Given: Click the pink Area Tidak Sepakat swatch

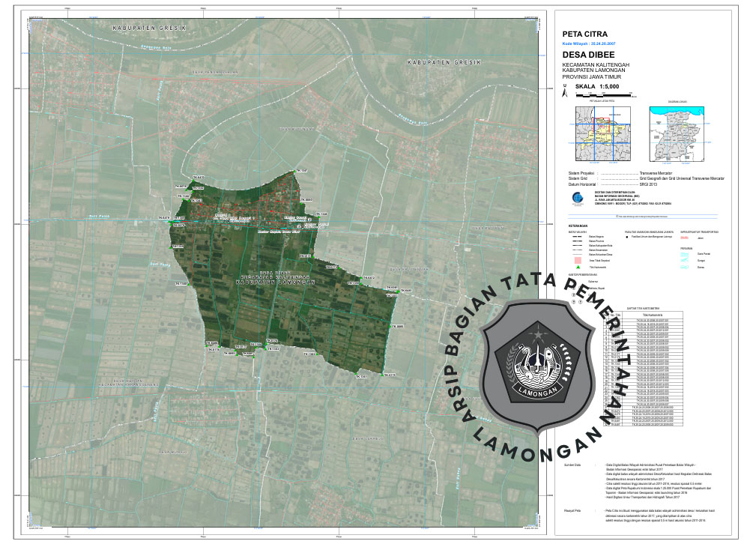Looking at the screenshot, I should coord(578,262).
